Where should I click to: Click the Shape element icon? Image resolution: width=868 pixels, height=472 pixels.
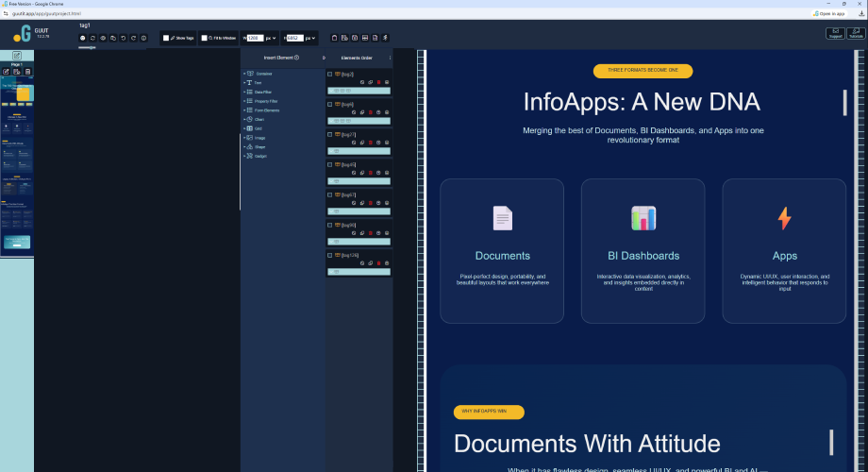point(249,146)
